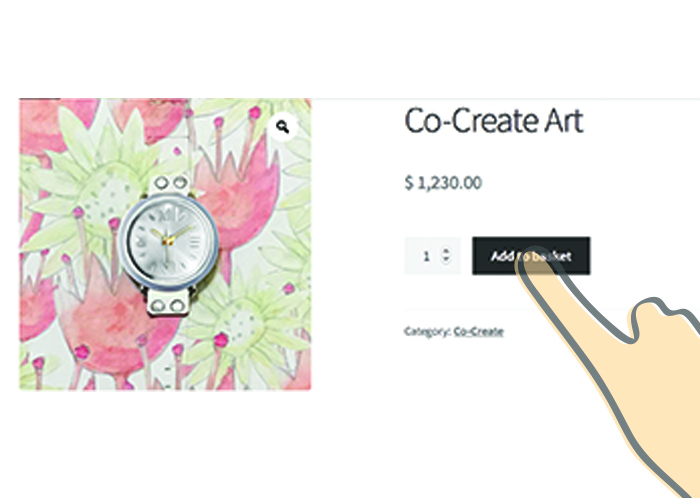Click the magnifier zoom icon on product image
Viewport: 700px width, 498px height.
(282, 128)
